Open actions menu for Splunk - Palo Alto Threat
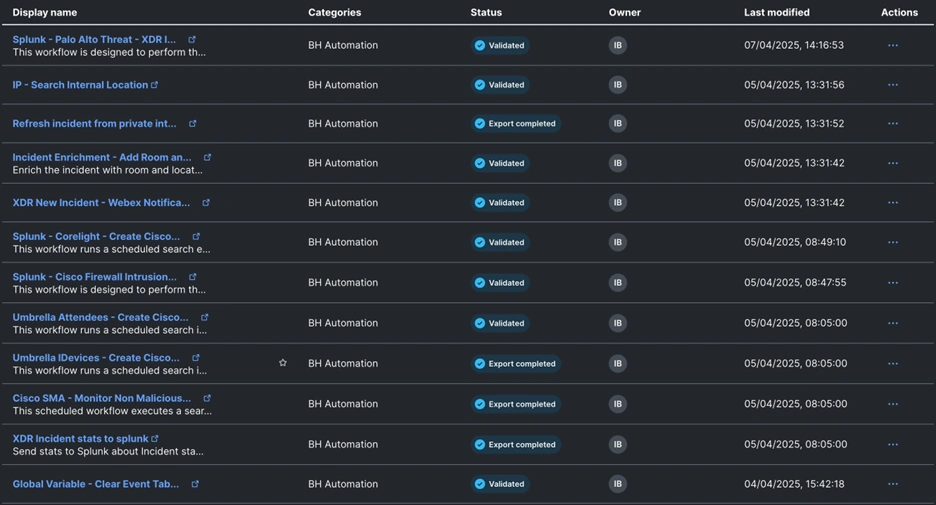The width and height of the screenshot is (936, 505). coord(893,45)
